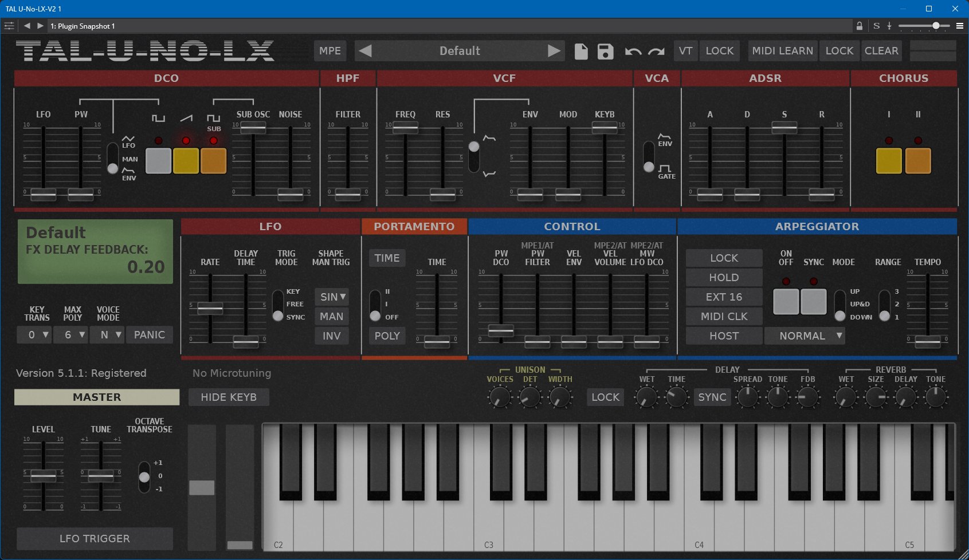Go to next preset with right arrow
This screenshot has height=560, width=969.
point(554,51)
